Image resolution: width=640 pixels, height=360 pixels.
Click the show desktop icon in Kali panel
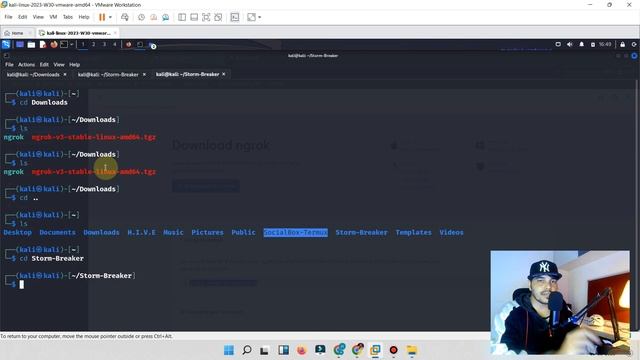(20, 44)
